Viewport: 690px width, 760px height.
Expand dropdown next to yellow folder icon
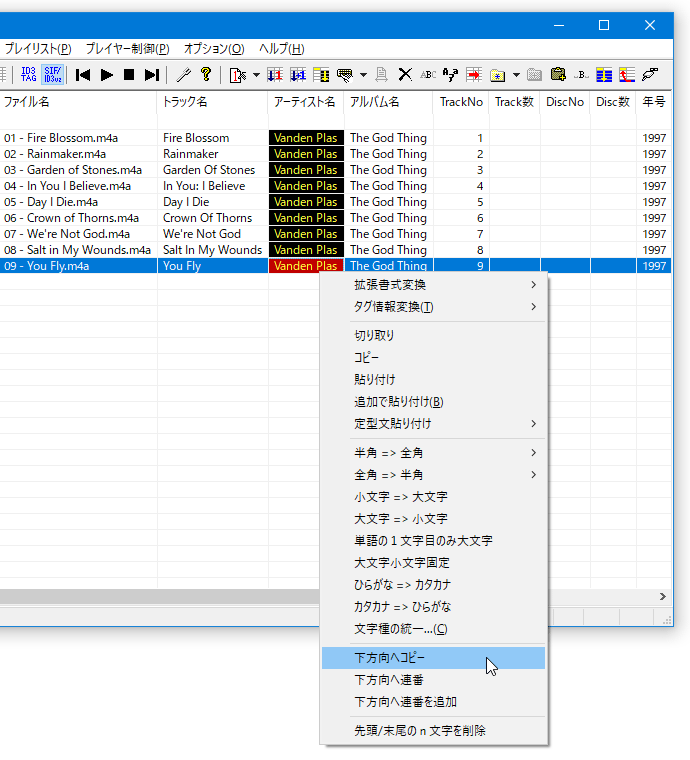click(517, 75)
